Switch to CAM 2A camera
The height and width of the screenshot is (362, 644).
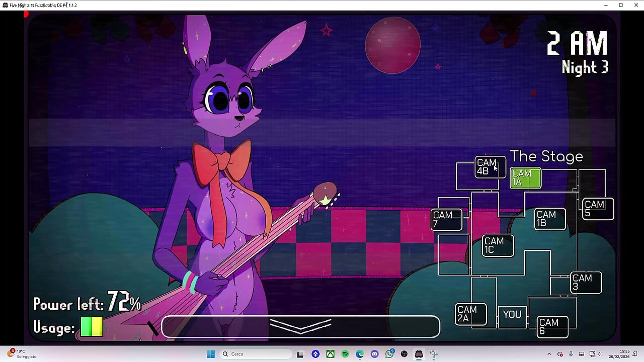click(x=471, y=314)
